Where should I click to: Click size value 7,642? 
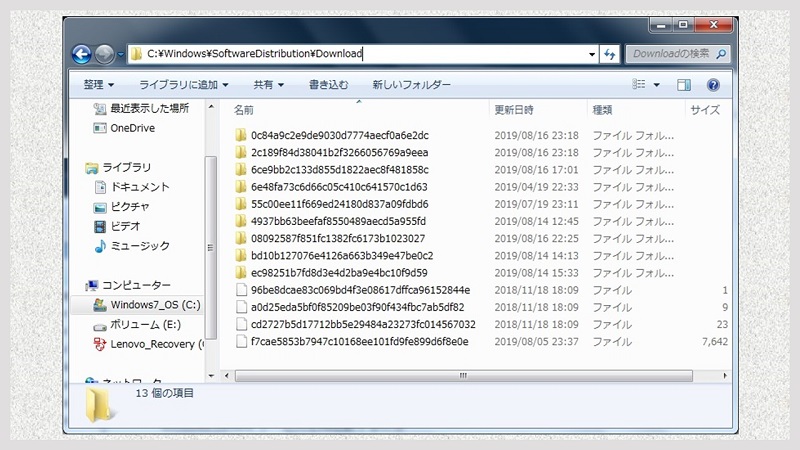point(714,342)
